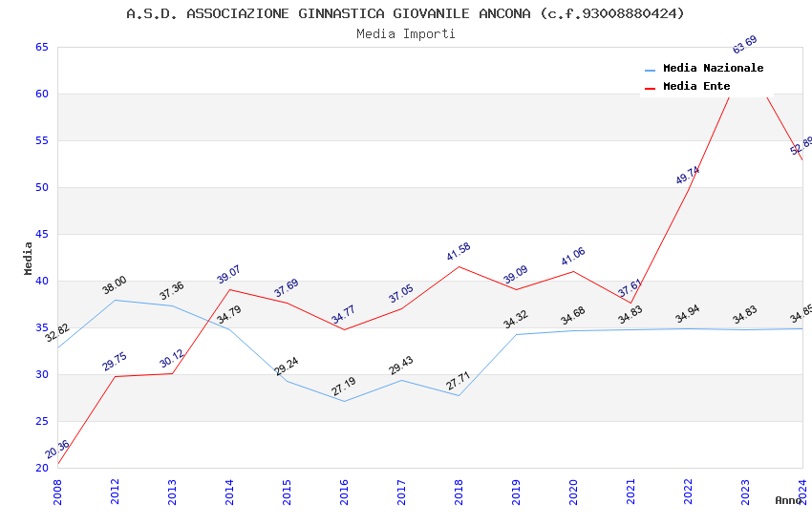Click data label 37.05
This screenshot has width=812, height=525.
pyautogui.click(x=401, y=293)
